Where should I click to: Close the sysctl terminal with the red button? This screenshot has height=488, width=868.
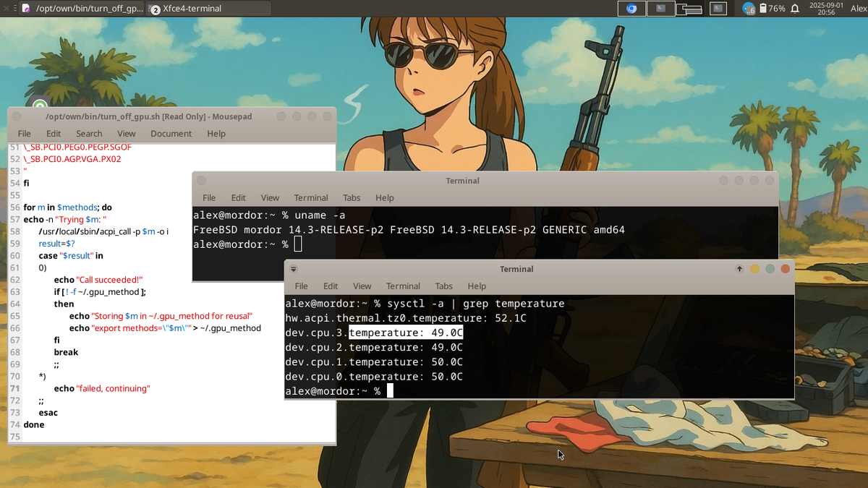(785, 269)
